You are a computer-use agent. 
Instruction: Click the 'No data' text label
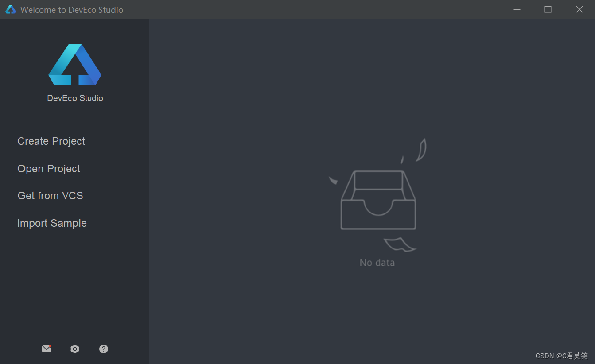(377, 263)
